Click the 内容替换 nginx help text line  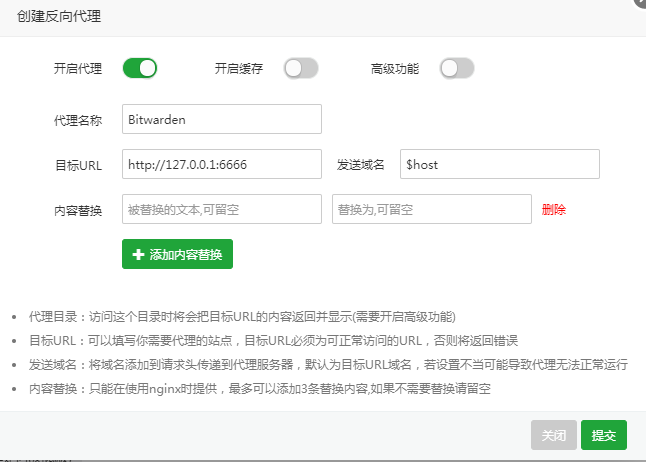[260, 389]
